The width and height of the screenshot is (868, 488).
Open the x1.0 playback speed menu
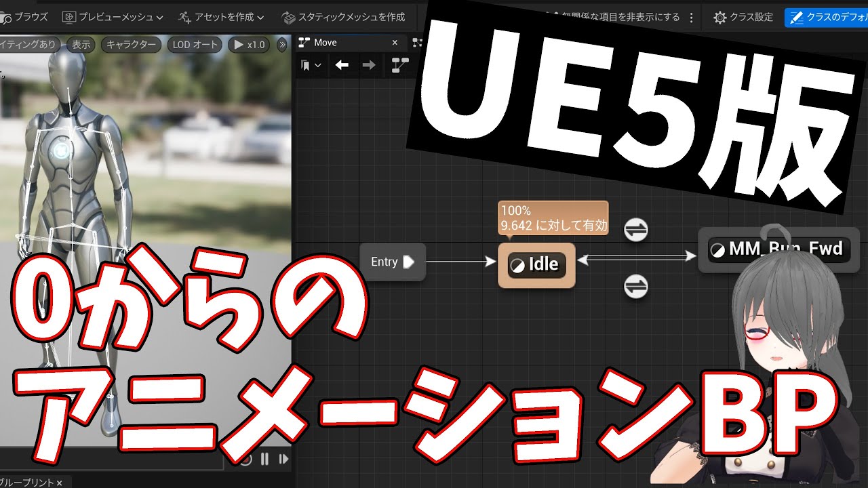250,45
